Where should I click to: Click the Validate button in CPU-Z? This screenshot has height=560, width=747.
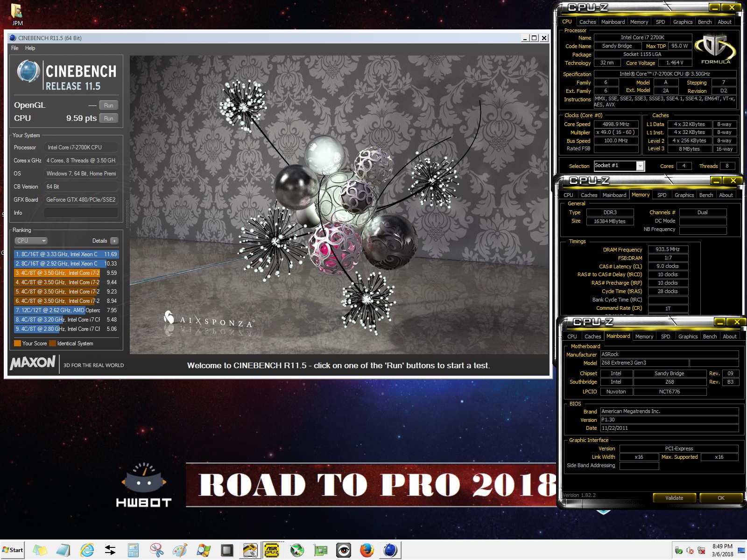(674, 498)
